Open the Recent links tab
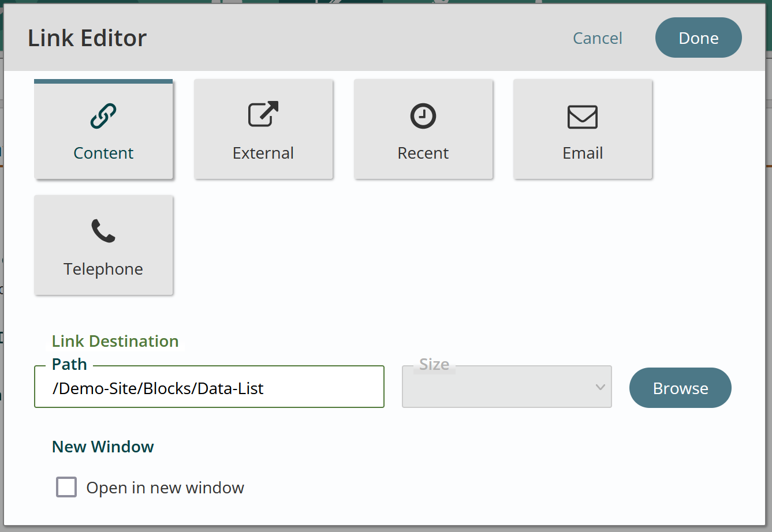The width and height of the screenshot is (772, 532). [x=423, y=129]
